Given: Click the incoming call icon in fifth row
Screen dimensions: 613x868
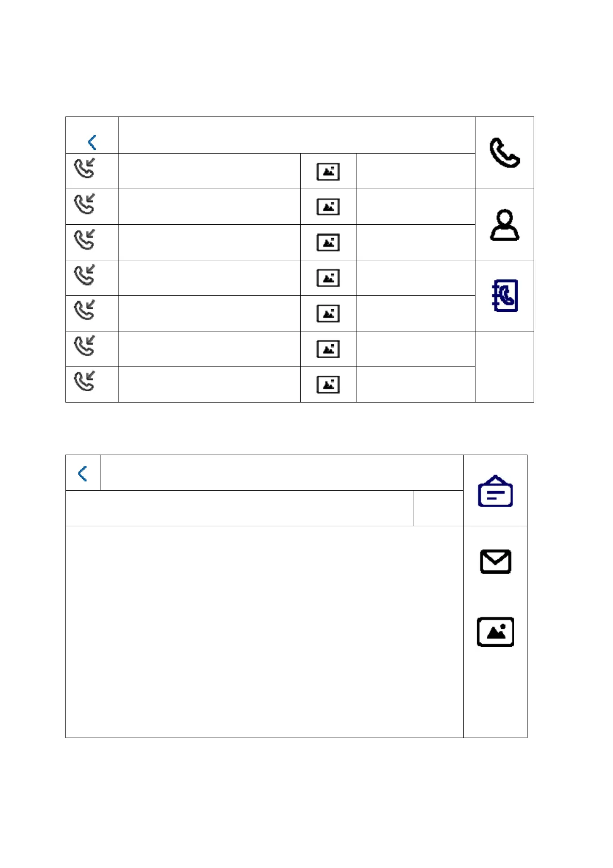Looking at the screenshot, I should pyautogui.click(x=85, y=310).
